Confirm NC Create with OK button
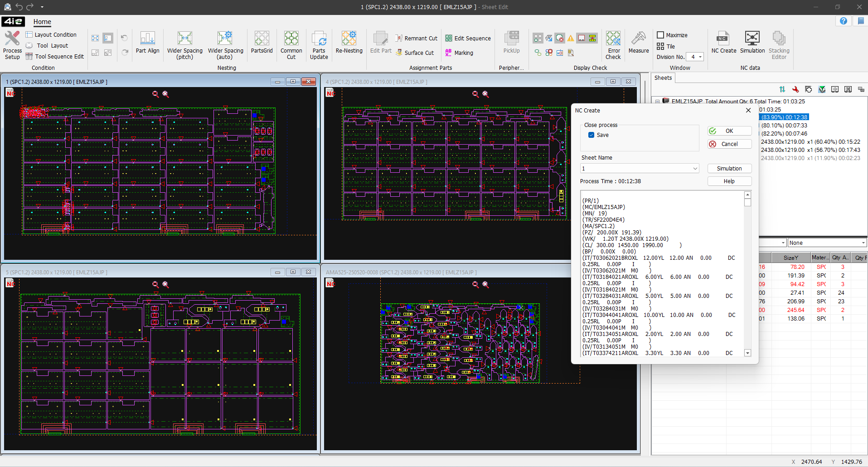The height and width of the screenshot is (467, 868). [729, 131]
